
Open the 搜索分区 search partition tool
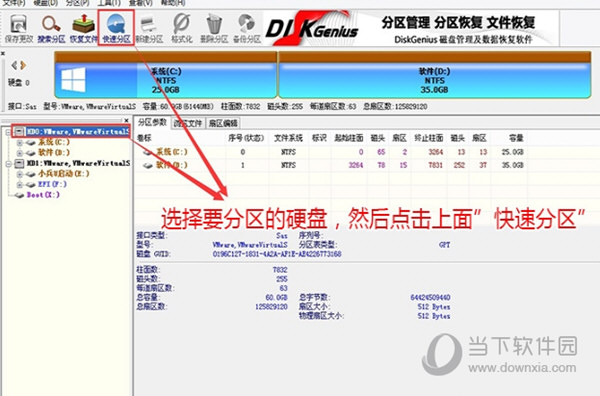click(51, 28)
